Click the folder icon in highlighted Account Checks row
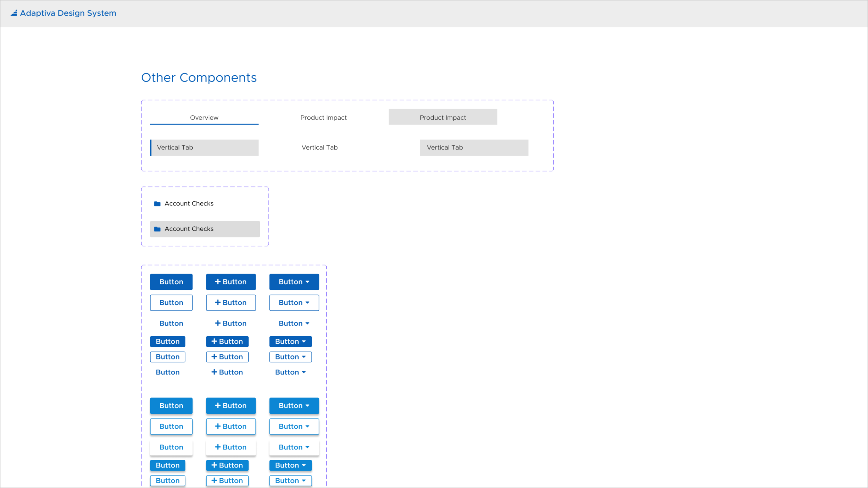The image size is (868, 488). [157, 229]
